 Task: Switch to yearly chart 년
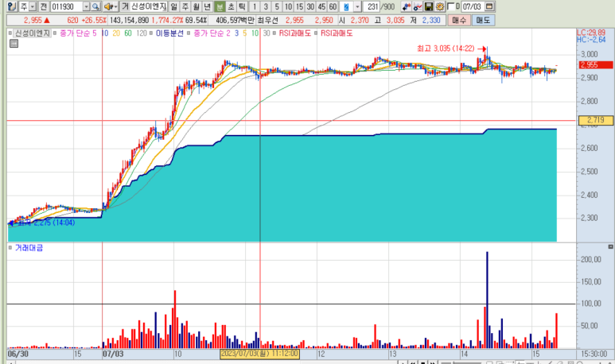[x=208, y=6]
